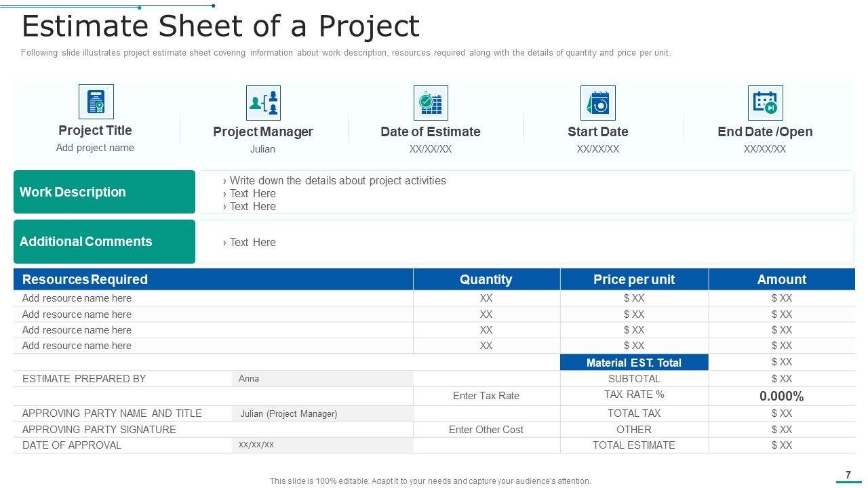The height and width of the screenshot is (488, 868).
Task: Click the 'Anna' field
Action: tap(322, 379)
